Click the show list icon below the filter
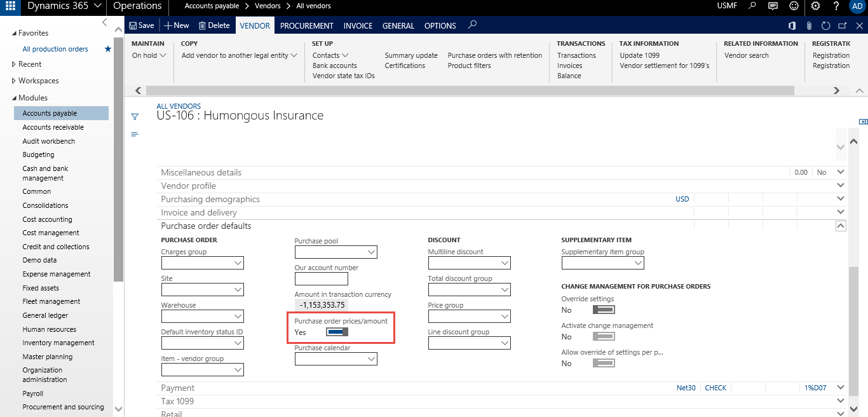Image resolution: width=868 pixels, height=417 pixels. pos(134,133)
